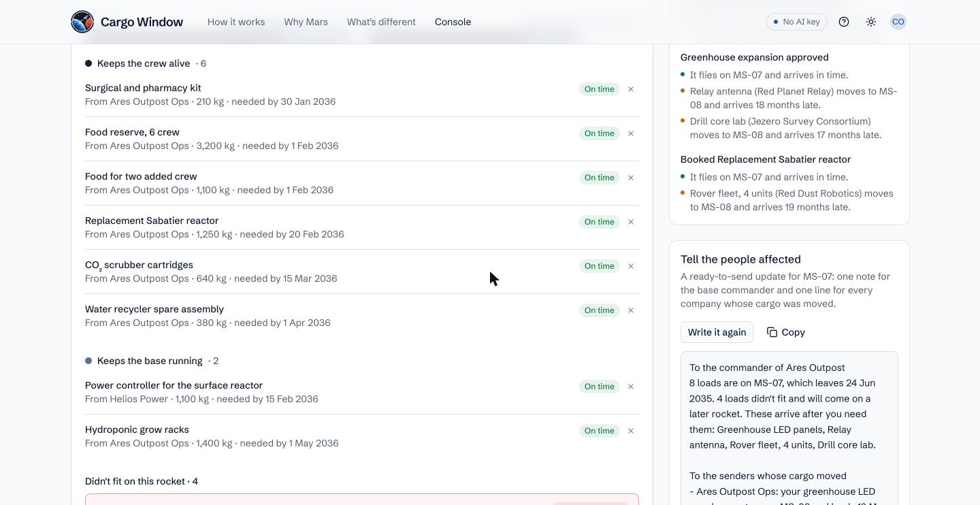
Task: Remove the CO₂ scrubber cartridges row
Action: pyautogui.click(x=631, y=266)
